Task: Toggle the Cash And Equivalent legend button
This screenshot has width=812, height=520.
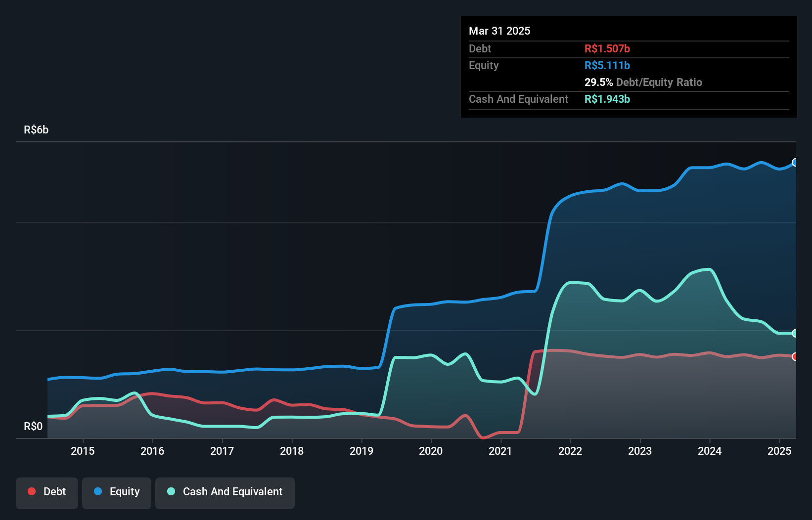Action: click(x=225, y=493)
